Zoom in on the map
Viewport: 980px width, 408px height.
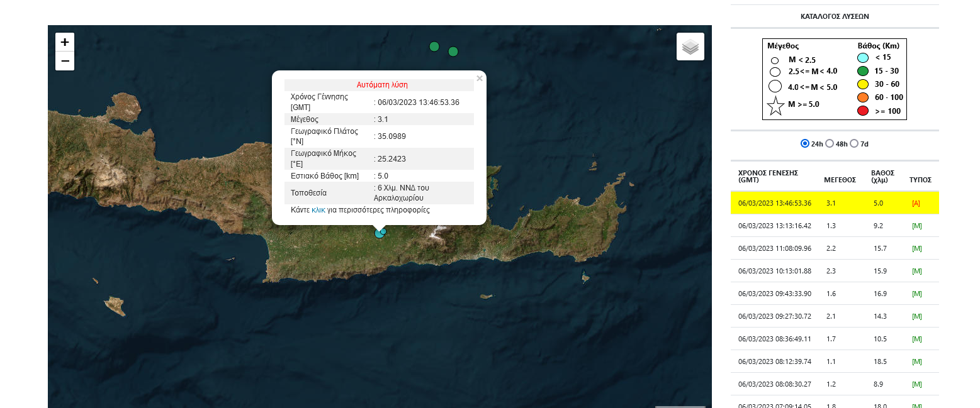65,42
